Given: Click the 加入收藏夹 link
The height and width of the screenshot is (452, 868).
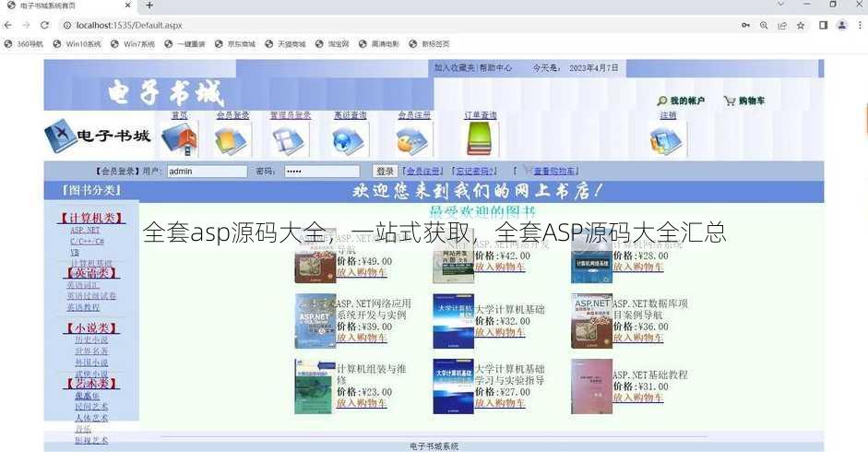Looking at the screenshot, I should pyautogui.click(x=455, y=67).
